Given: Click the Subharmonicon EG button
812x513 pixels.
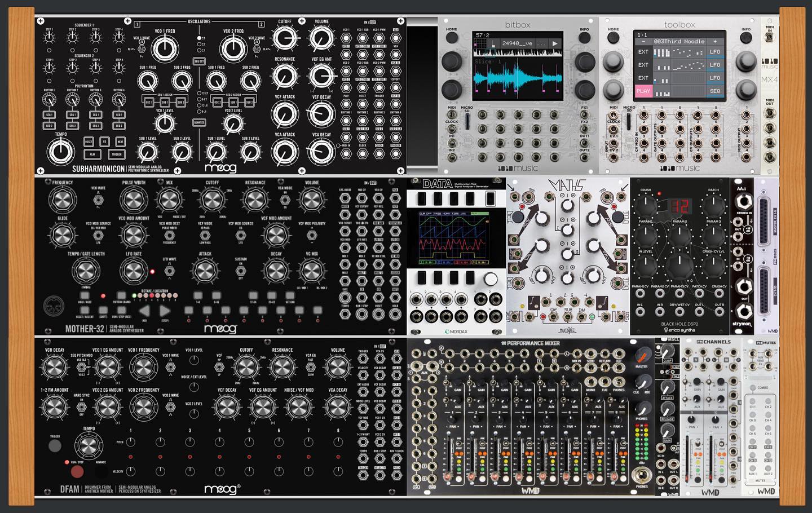Looking at the screenshot, I should click(x=105, y=141).
